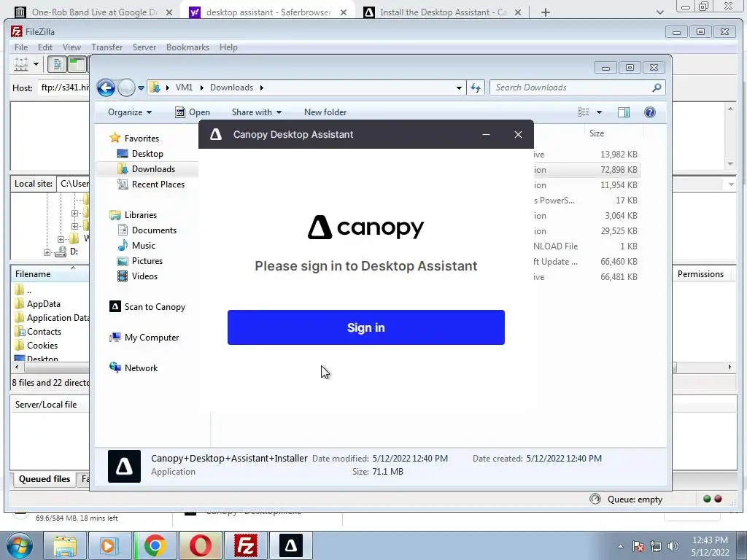
Task: Open FileZilla Transfer menu
Action: [107, 47]
